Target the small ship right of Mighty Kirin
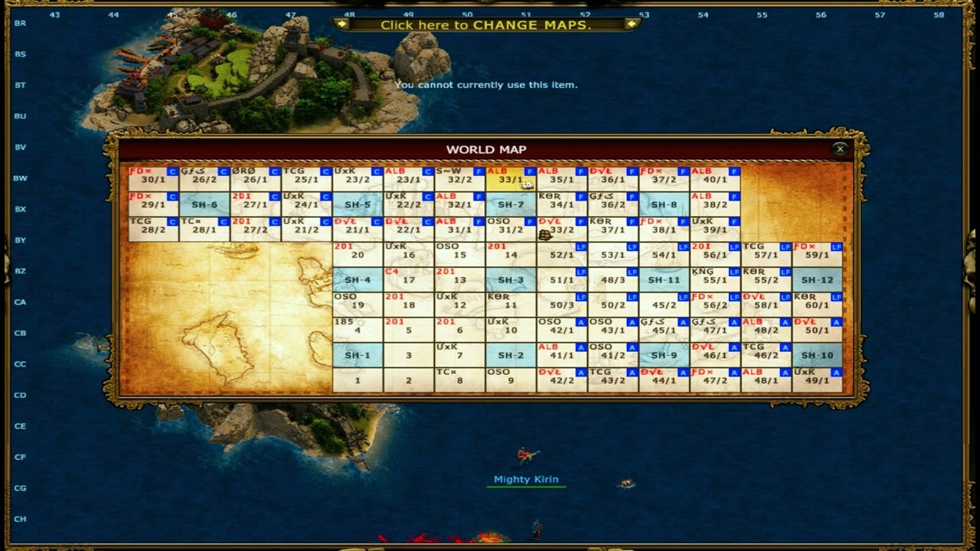980x551 pixels. tap(627, 483)
